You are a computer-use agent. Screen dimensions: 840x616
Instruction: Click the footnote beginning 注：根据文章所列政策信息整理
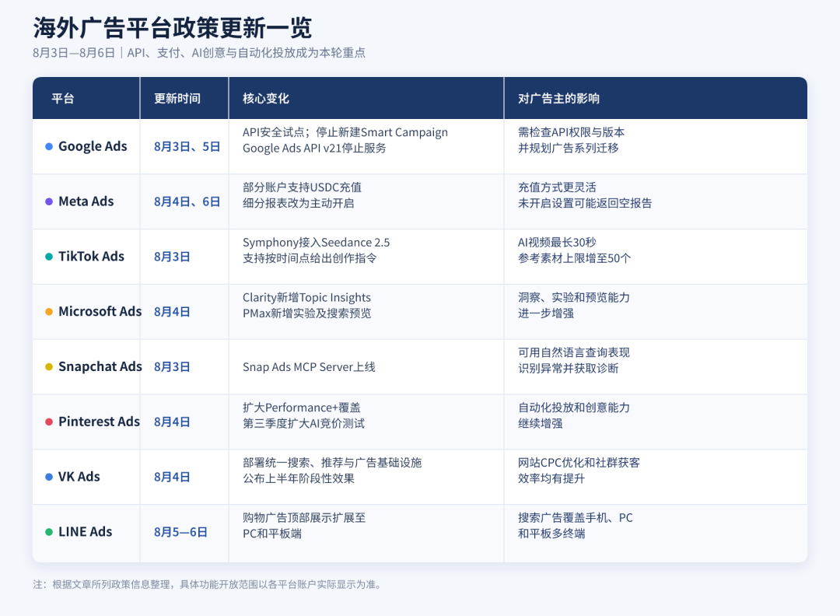coord(208,584)
